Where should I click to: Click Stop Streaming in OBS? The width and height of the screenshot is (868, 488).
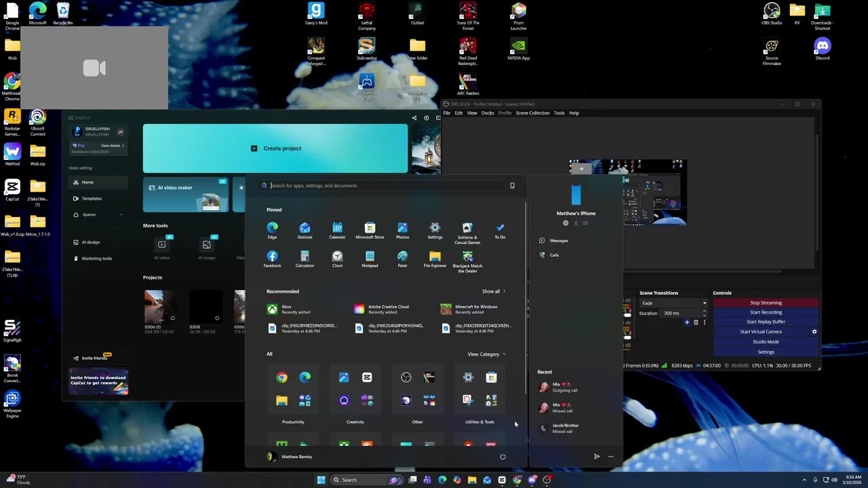click(766, 303)
